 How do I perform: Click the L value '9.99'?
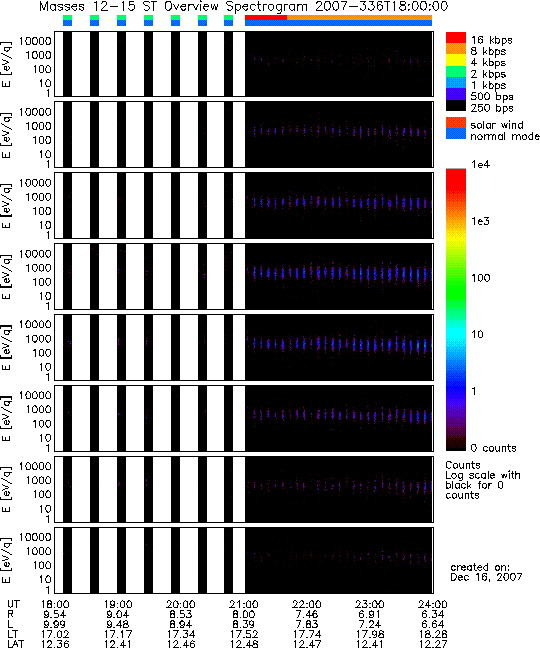point(55,624)
